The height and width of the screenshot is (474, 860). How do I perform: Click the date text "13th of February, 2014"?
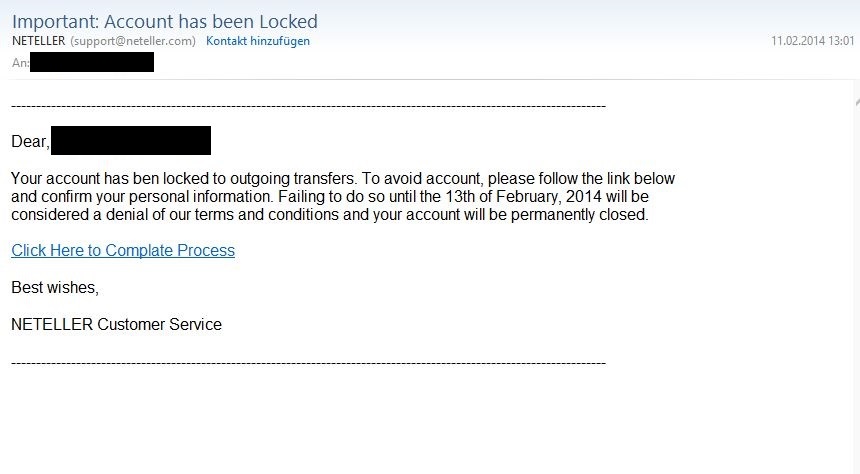click(x=523, y=196)
